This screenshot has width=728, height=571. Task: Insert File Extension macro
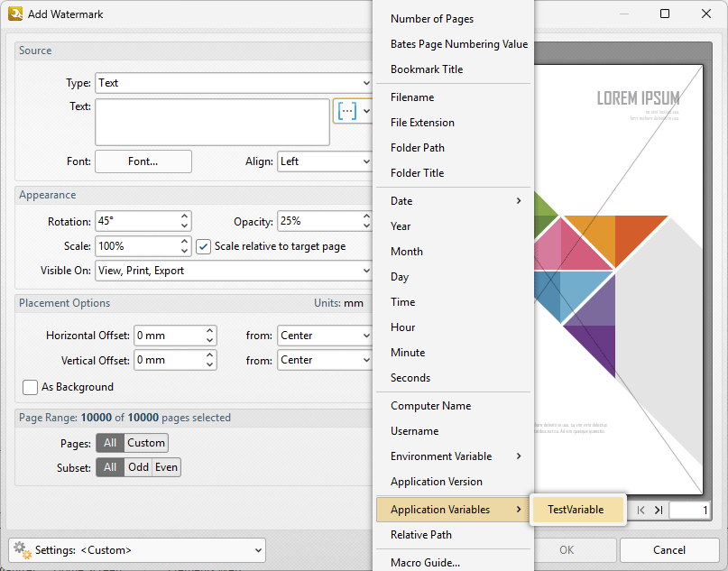pyautogui.click(x=453, y=123)
